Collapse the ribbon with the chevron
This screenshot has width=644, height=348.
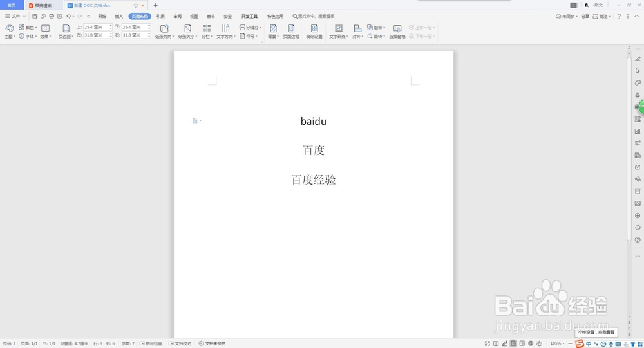[x=637, y=17]
